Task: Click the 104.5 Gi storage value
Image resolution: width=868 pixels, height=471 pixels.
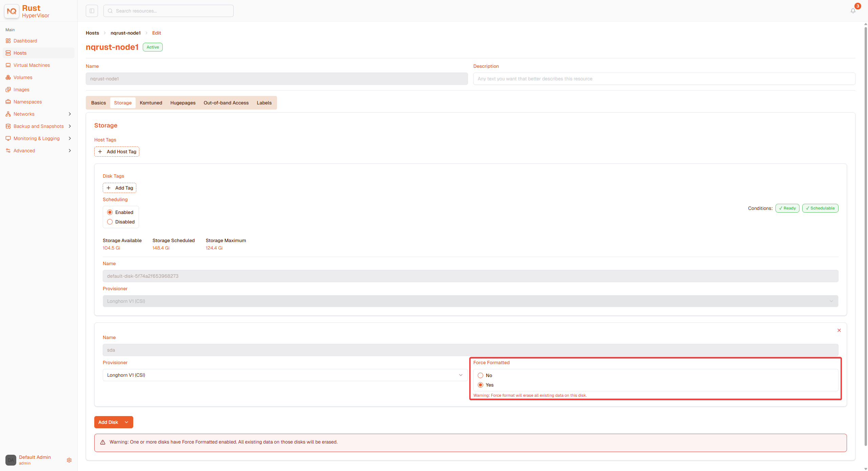Action: [111, 248]
